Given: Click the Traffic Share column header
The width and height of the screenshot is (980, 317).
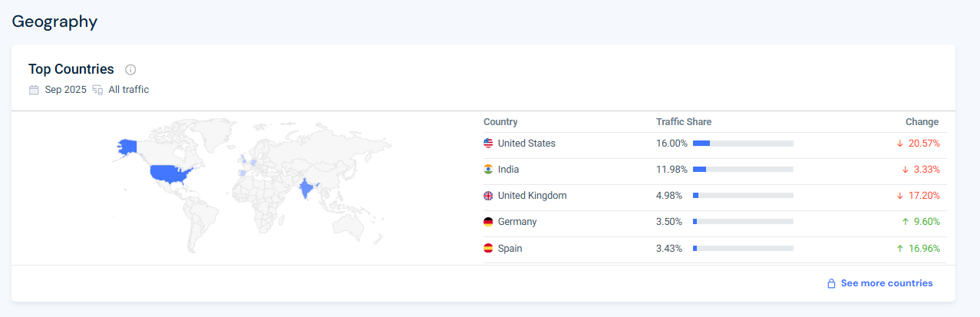Looking at the screenshot, I should click(683, 122).
